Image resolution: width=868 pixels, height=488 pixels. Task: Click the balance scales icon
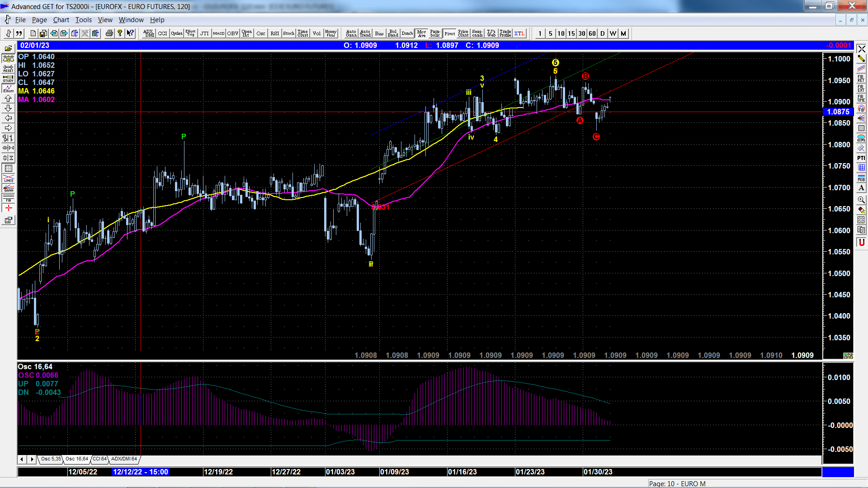pos(8,59)
